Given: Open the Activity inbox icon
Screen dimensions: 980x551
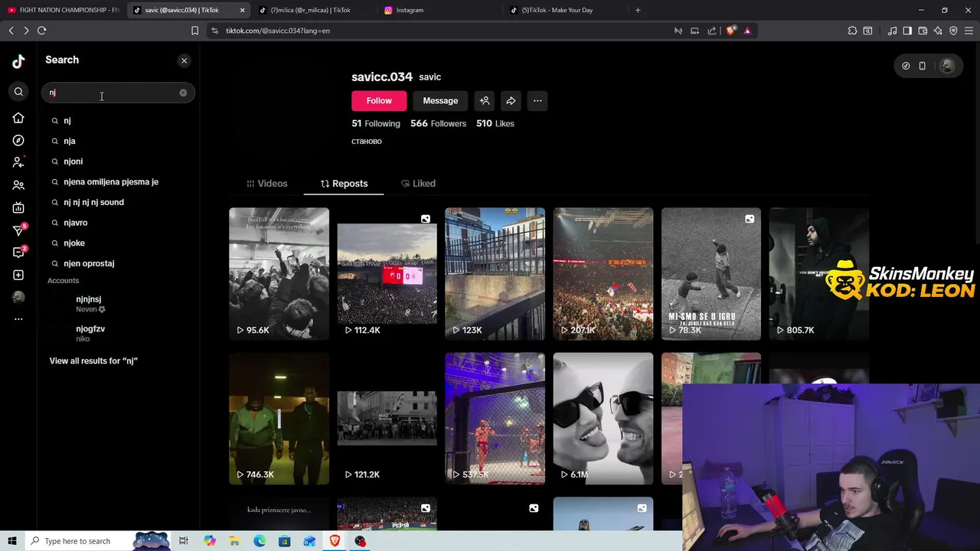Looking at the screenshot, I should coord(19,253).
